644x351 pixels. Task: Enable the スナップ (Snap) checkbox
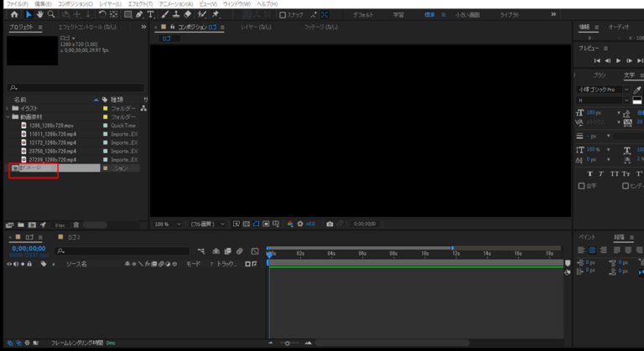[283, 15]
